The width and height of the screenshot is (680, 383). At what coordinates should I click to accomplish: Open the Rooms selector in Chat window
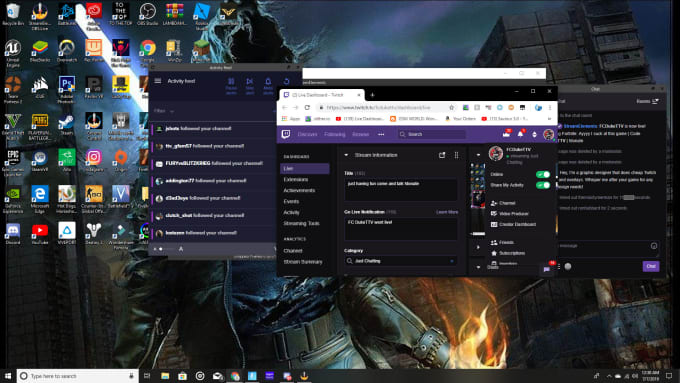[647, 101]
